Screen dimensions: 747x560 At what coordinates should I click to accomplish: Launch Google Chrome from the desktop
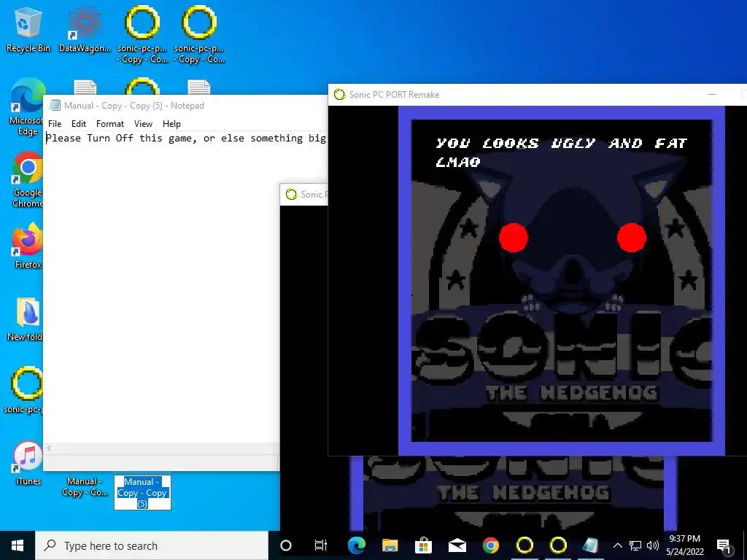27,179
